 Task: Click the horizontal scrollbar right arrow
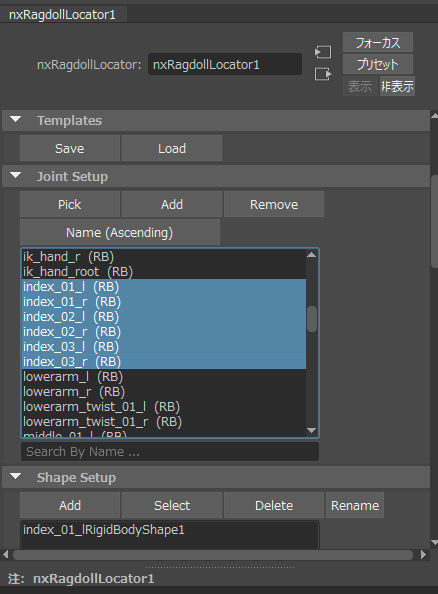click(x=424, y=555)
